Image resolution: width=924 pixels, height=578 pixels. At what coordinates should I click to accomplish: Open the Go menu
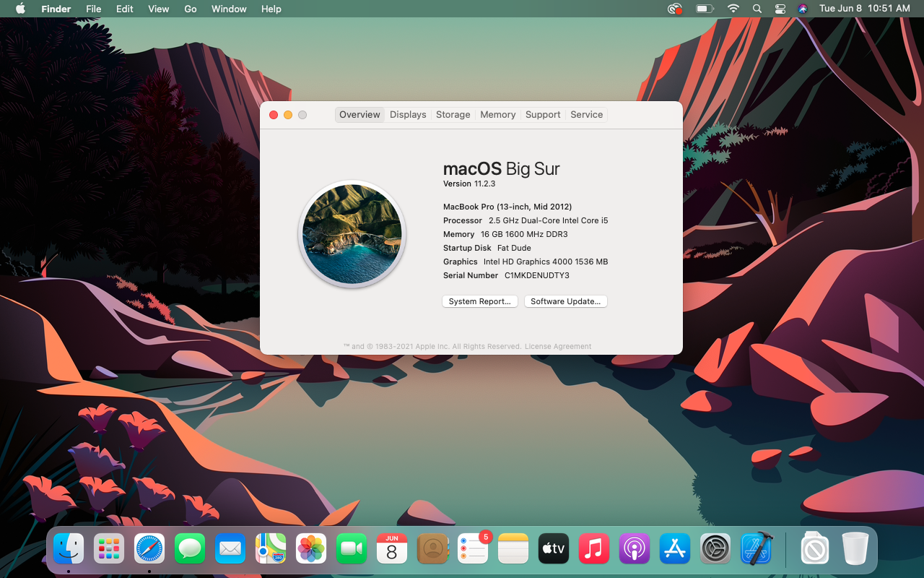point(191,9)
